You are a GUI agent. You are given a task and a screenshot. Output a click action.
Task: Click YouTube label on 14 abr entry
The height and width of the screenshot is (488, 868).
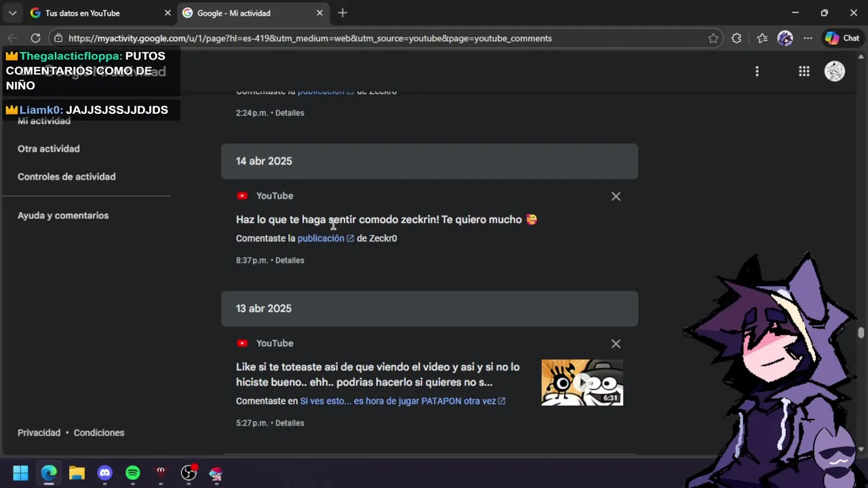tap(275, 196)
